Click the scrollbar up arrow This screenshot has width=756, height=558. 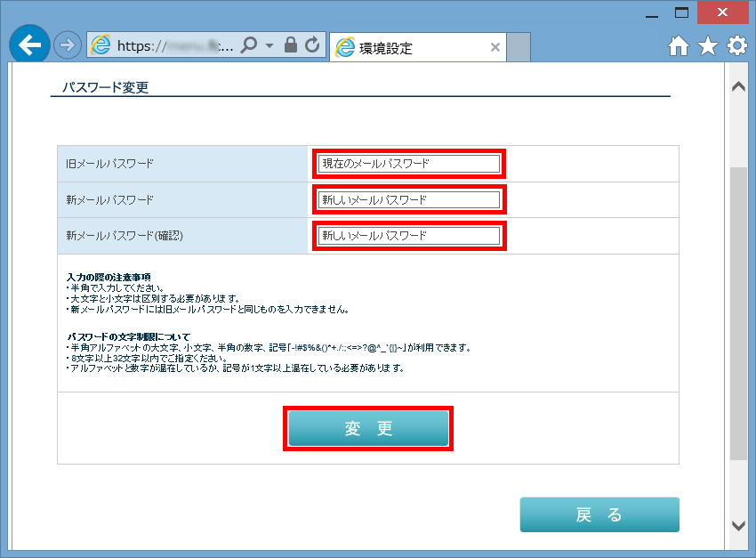point(737,86)
